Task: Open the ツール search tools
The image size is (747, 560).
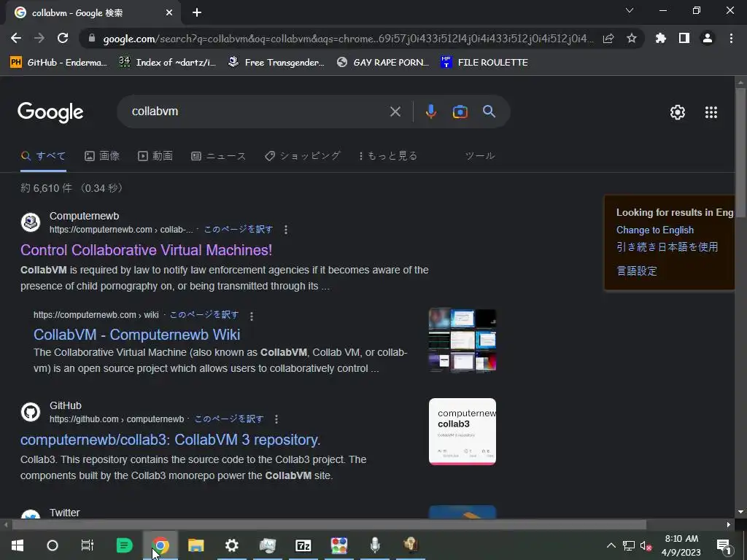Action: [480, 156]
